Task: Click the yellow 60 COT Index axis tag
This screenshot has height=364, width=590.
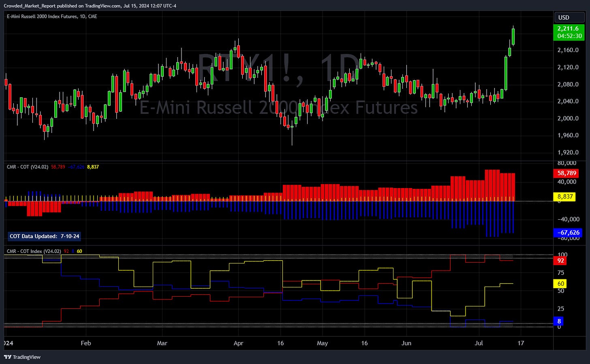Action: click(x=561, y=284)
